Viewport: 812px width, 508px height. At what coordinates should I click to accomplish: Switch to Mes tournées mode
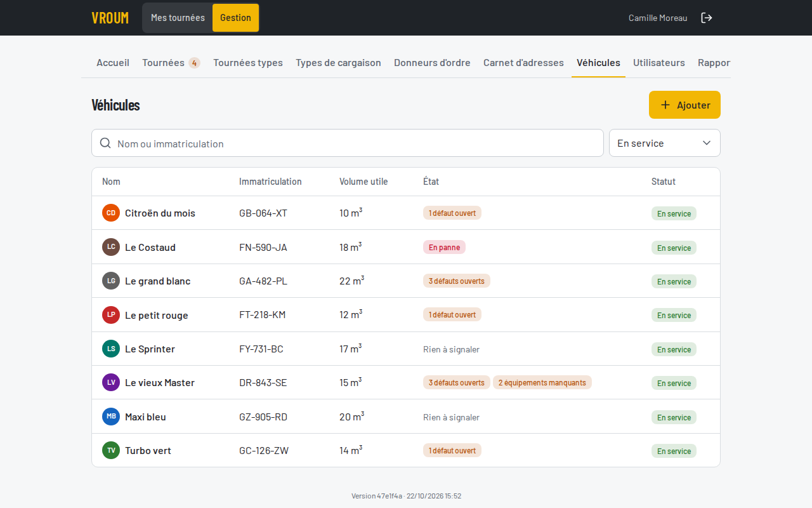pos(178,18)
